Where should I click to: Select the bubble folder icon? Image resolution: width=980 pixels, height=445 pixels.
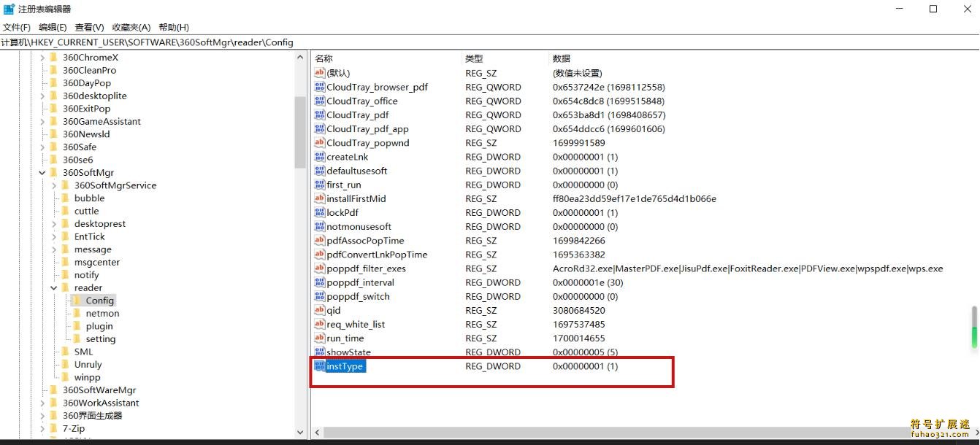coord(65,198)
